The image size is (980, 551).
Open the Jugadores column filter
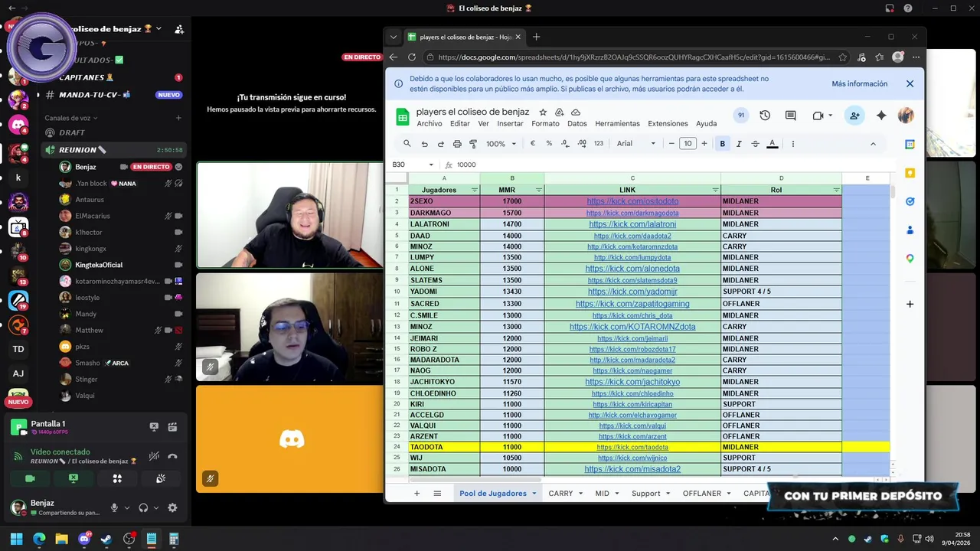[474, 190]
